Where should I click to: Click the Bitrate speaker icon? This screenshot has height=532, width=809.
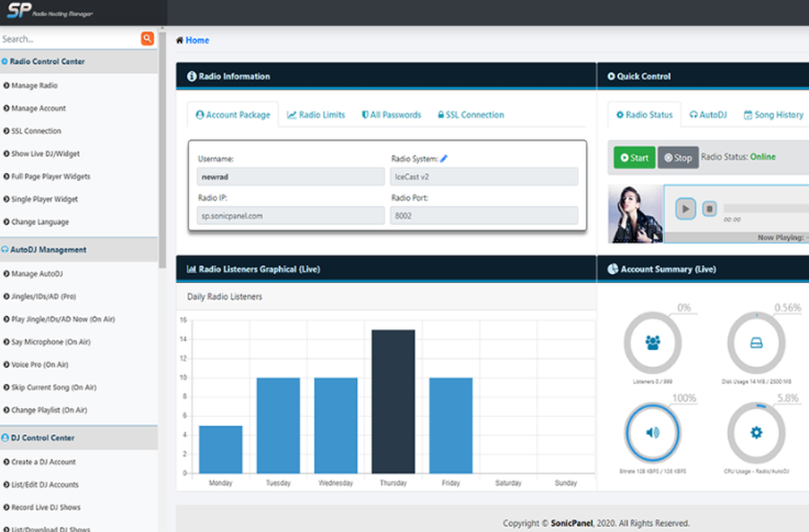click(652, 433)
